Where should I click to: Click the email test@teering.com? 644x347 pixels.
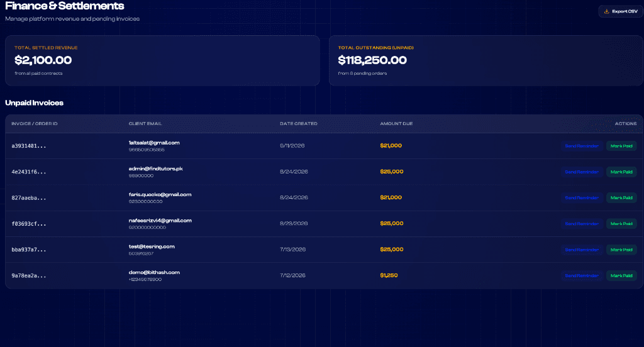tap(152, 246)
